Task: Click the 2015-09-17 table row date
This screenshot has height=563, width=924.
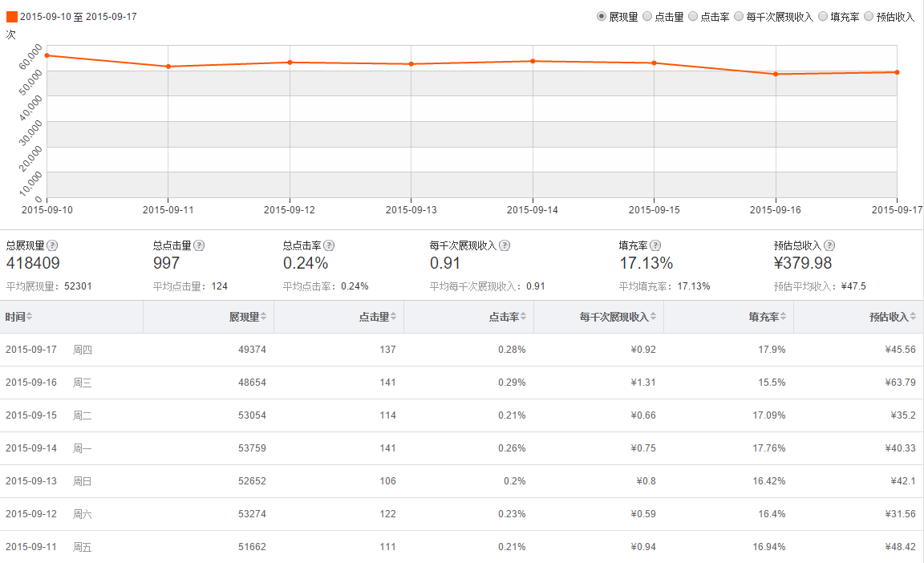Action: click(x=31, y=350)
